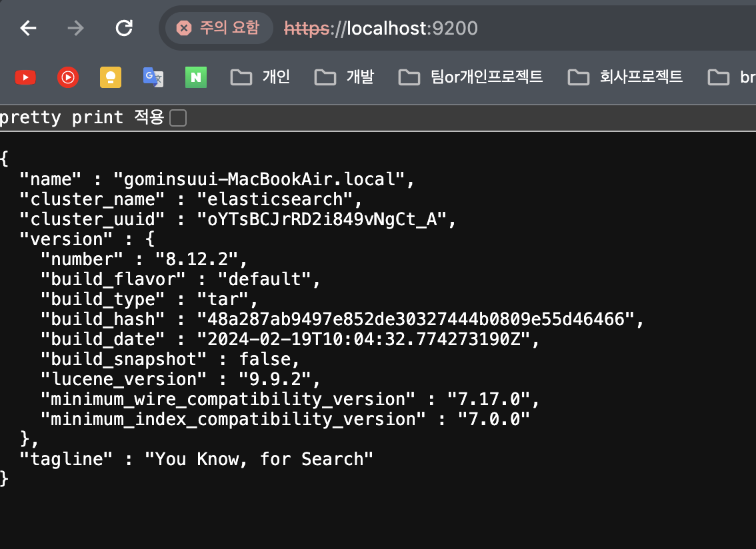Click the build_flavor value "default"

pos(264,279)
